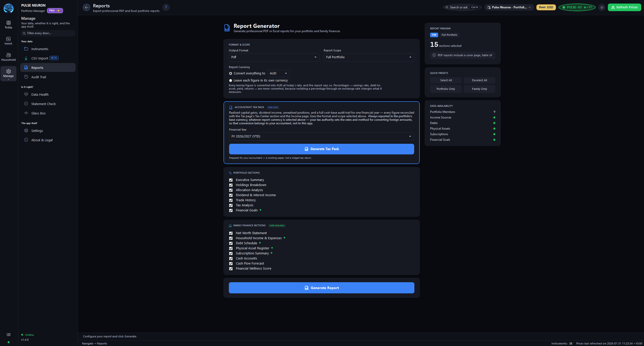This screenshot has width=644, height=346.
Task: Toggle Trade History checkbox
Action: 231,200
